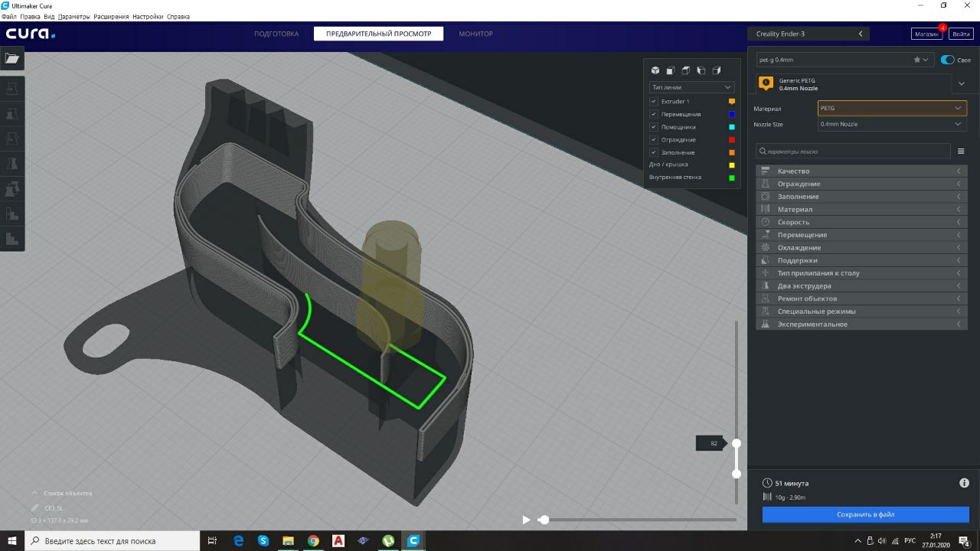Open Skype from the taskbar

[x=263, y=540]
